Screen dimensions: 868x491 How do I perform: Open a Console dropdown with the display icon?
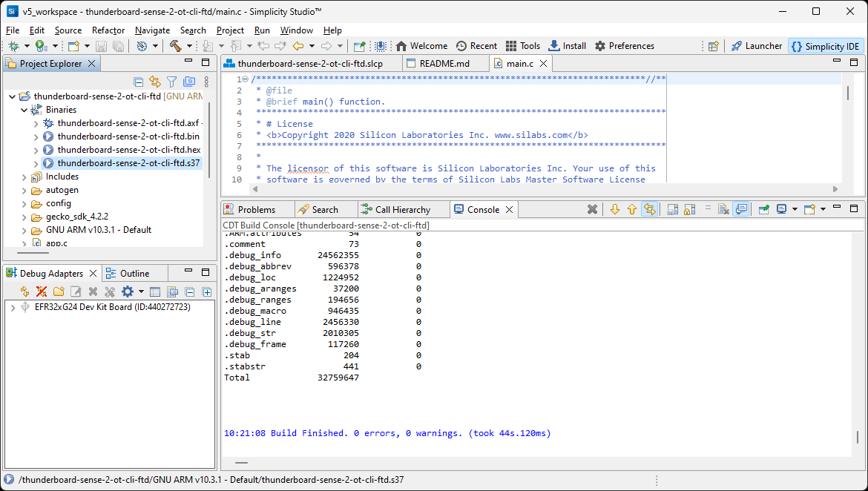coord(781,209)
